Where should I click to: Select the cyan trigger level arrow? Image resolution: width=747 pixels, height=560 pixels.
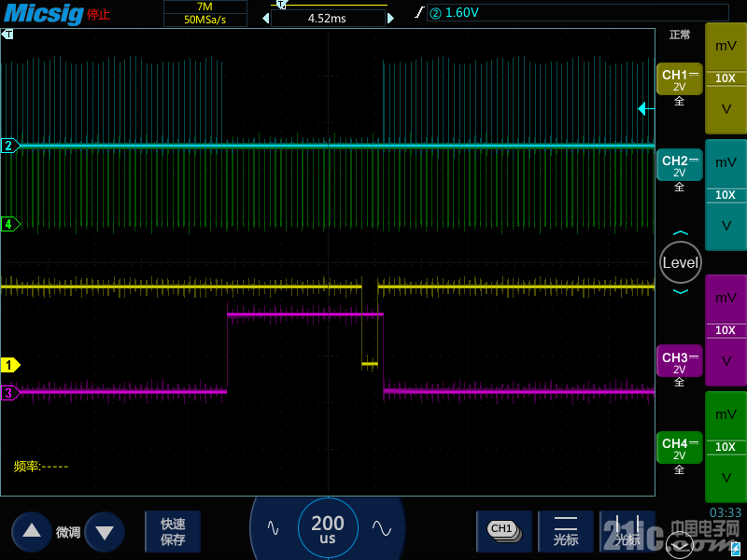pyautogui.click(x=645, y=108)
